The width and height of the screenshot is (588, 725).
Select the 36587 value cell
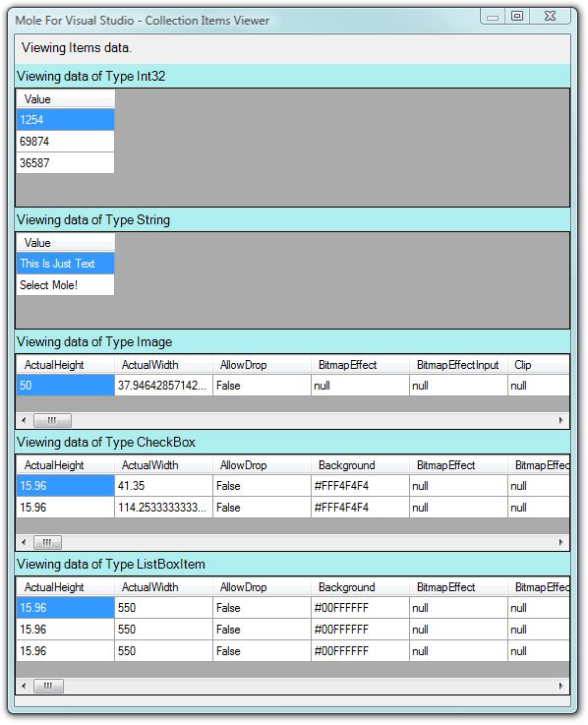tap(65, 162)
